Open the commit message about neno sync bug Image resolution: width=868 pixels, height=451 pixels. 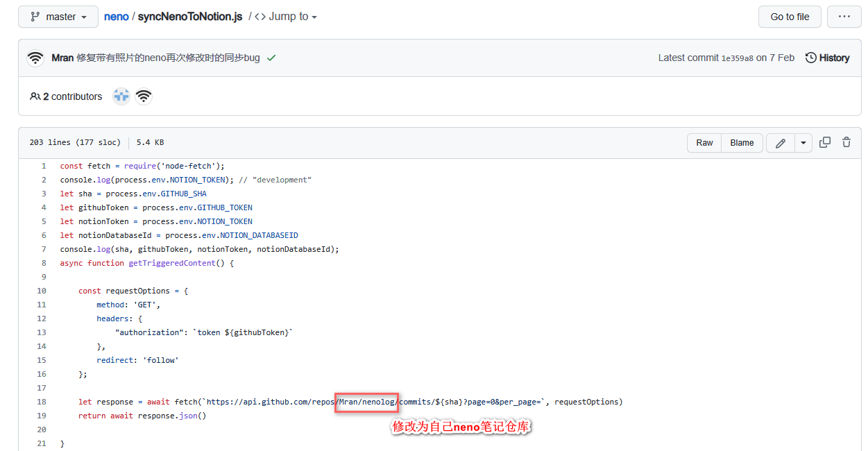tap(168, 58)
